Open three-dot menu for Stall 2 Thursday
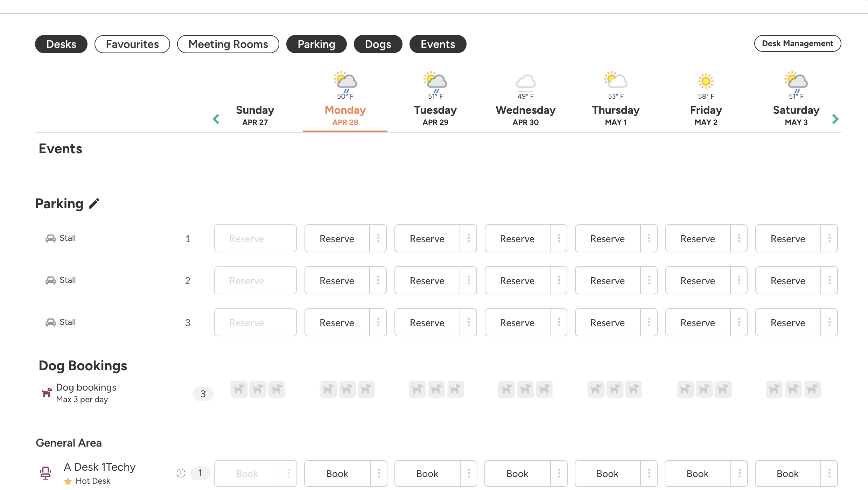 (x=649, y=280)
